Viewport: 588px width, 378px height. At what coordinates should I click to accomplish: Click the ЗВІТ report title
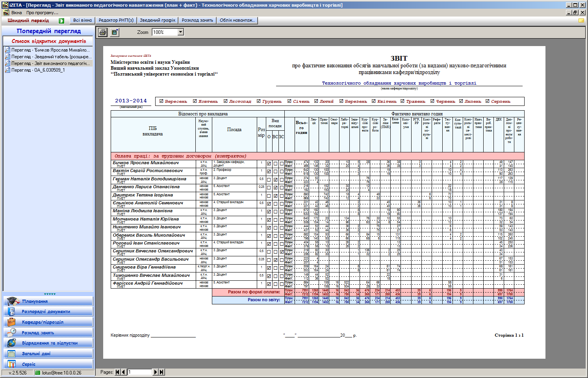coord(399,58)
